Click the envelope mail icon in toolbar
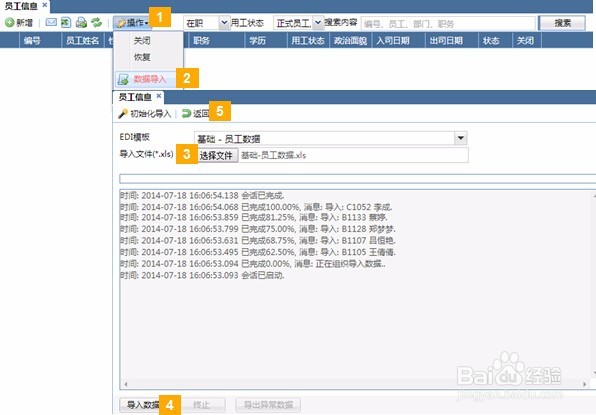The image size is (596, 415). [51, 22]
